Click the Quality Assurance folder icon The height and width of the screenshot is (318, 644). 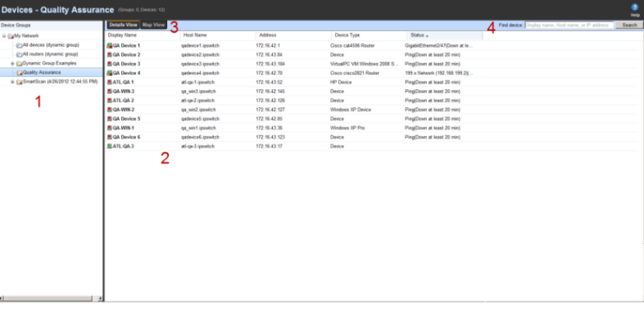(x=20, y=73)
